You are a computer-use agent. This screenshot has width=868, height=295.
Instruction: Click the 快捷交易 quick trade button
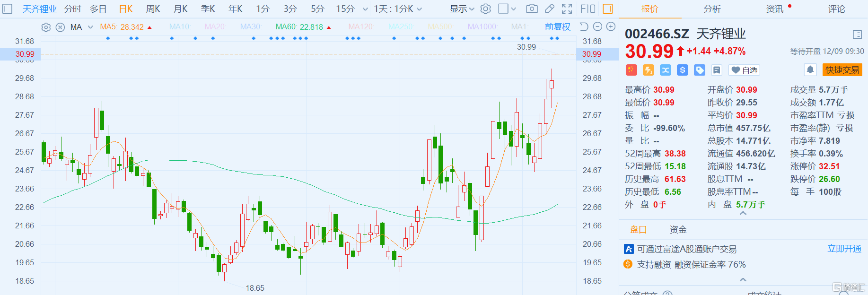coord(842,70)
